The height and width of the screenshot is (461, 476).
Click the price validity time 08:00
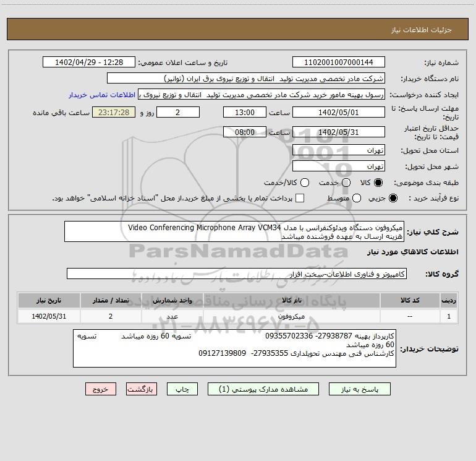coord(245,132)
